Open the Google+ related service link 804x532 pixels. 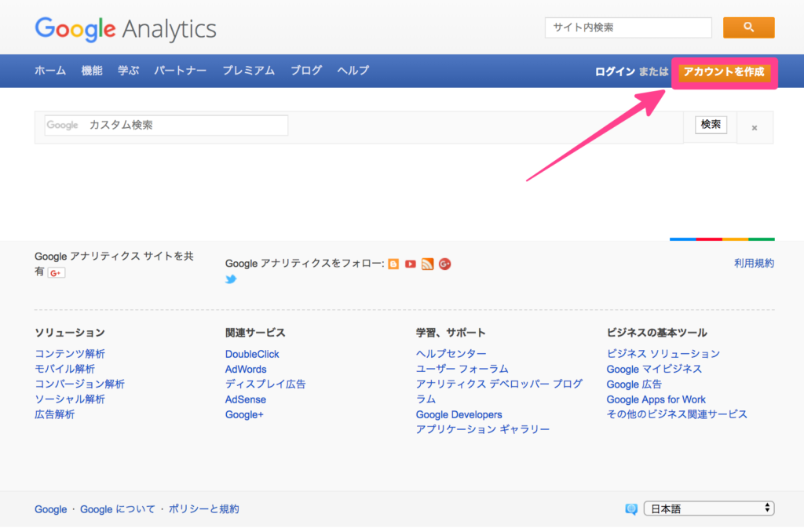click(244, 414)
